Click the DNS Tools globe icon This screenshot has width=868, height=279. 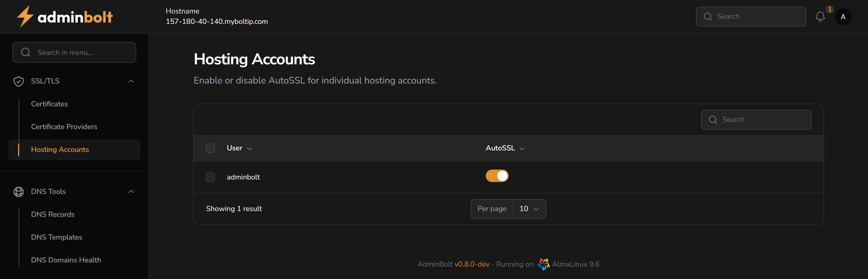[19, 191]
